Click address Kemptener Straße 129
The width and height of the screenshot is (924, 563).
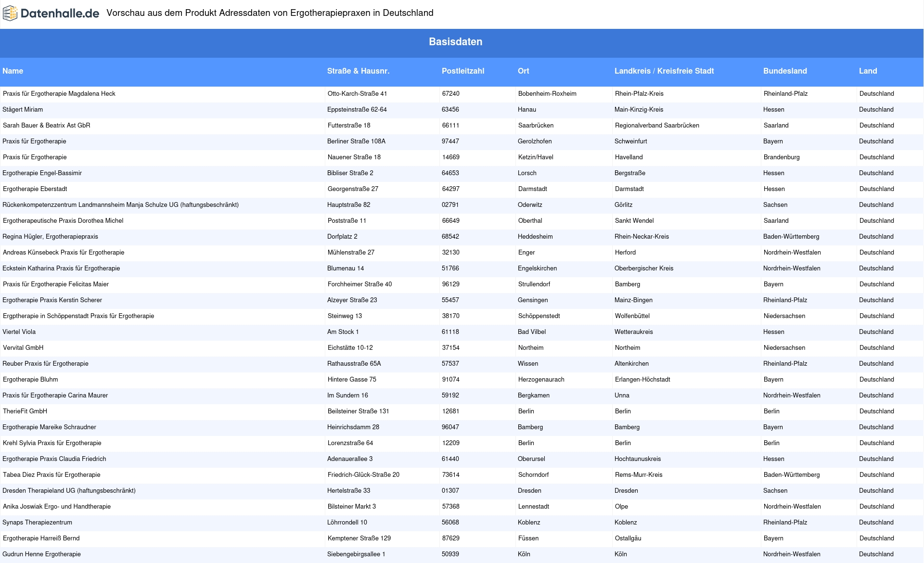pos(359,538)
